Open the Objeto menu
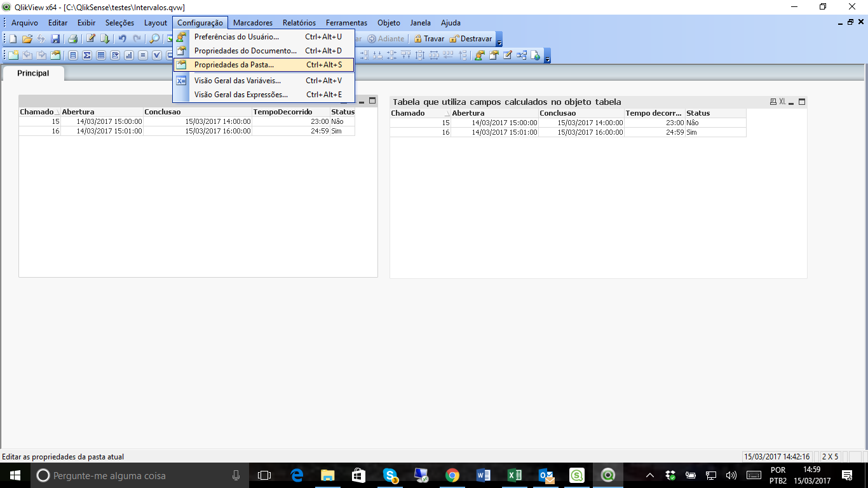868x488 pixels. [x=389, y=22]
